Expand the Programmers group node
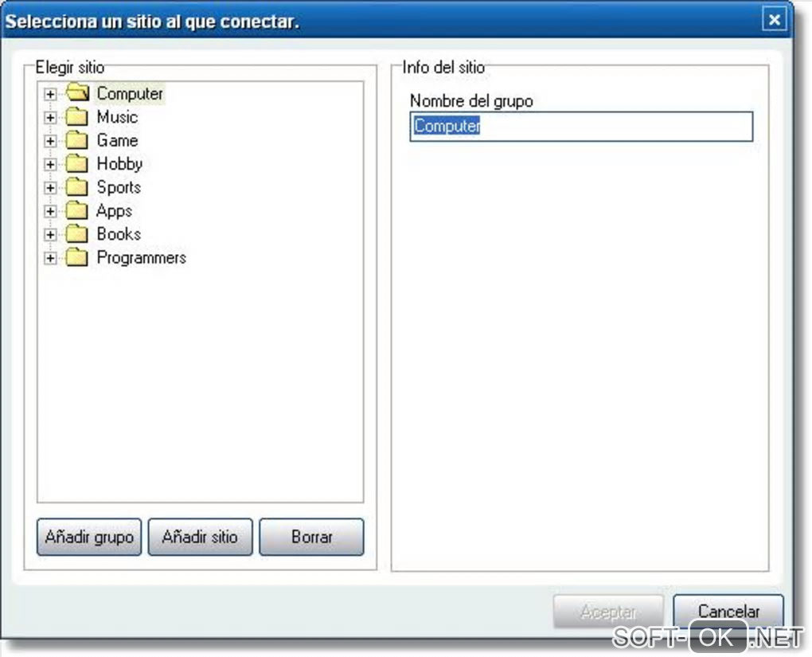 click(50, 258)
